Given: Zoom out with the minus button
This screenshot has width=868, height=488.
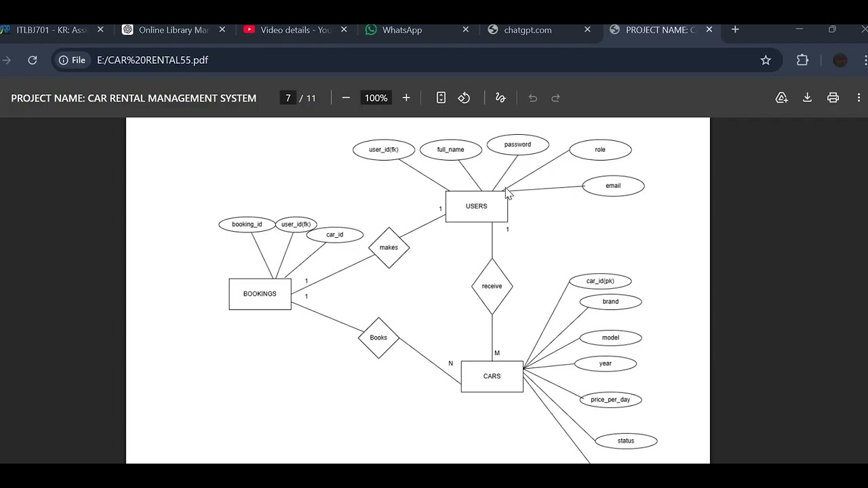Looking at the screenshot, I should [x=346, y=98].
